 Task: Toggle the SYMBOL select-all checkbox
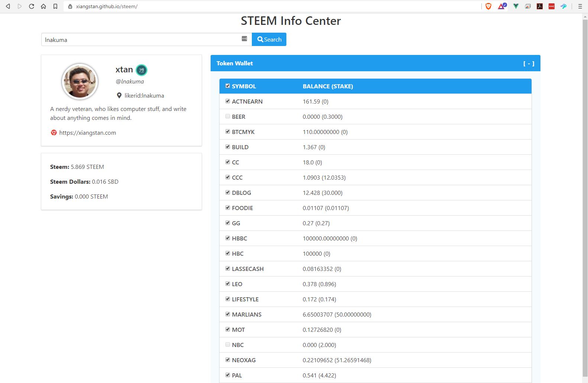tap(228, 86)
